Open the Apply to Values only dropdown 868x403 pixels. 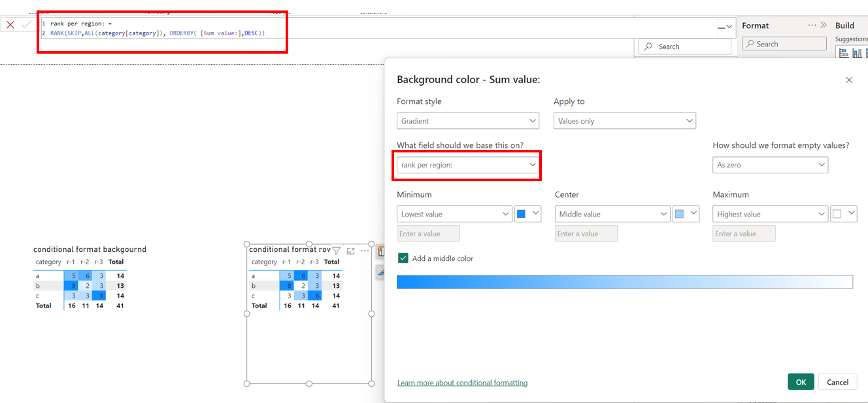click(625, 121)
